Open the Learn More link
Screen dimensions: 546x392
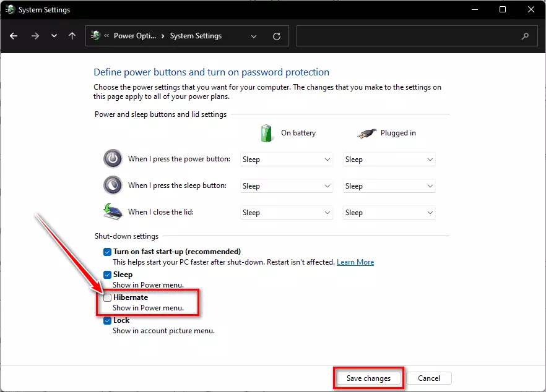point(355,262)
